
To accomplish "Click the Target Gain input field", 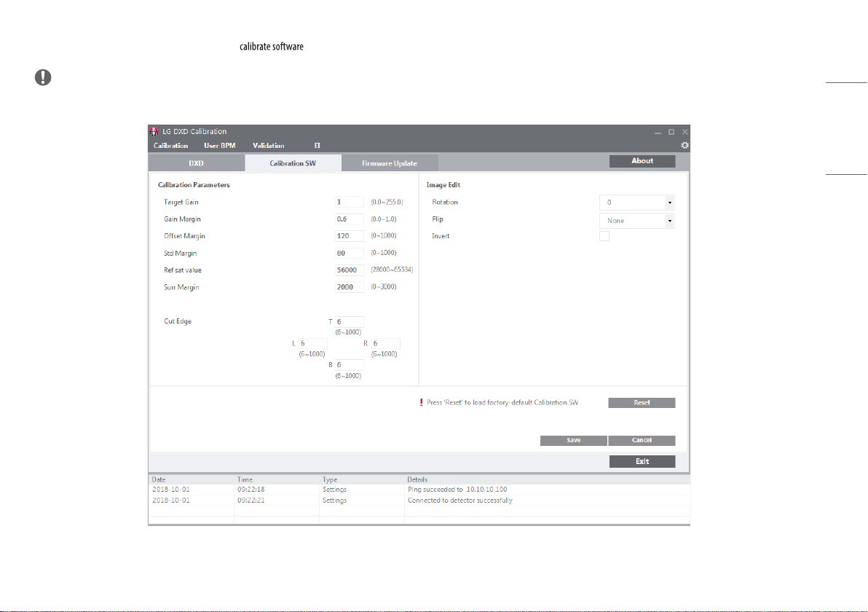I will pyautogui.click(x=350, y=202).
